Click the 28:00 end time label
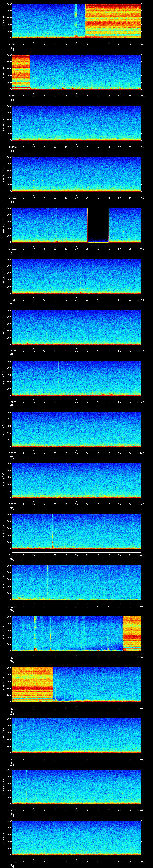This screenshot has height=868, width=153. click(141, 708)
